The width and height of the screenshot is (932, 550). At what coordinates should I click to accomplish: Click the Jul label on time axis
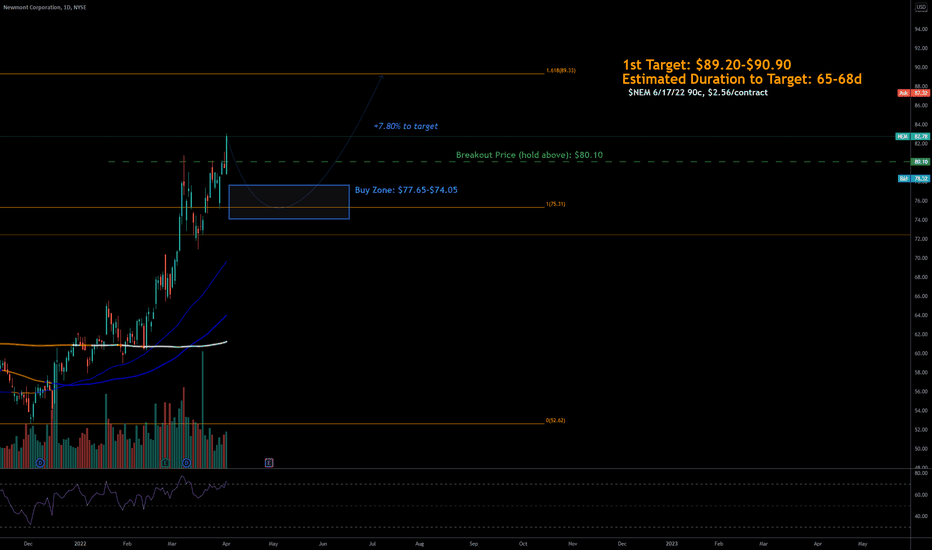(x=372, y=543)
